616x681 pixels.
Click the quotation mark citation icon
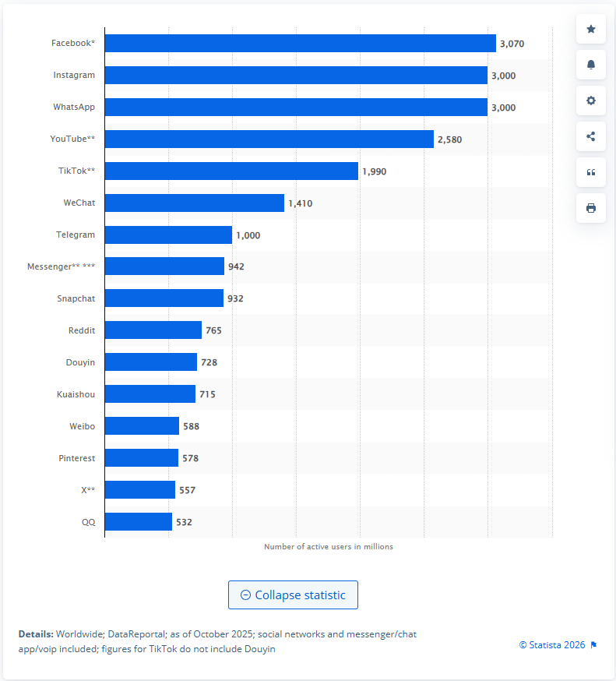pyautogui.click(x=590, y=172)
